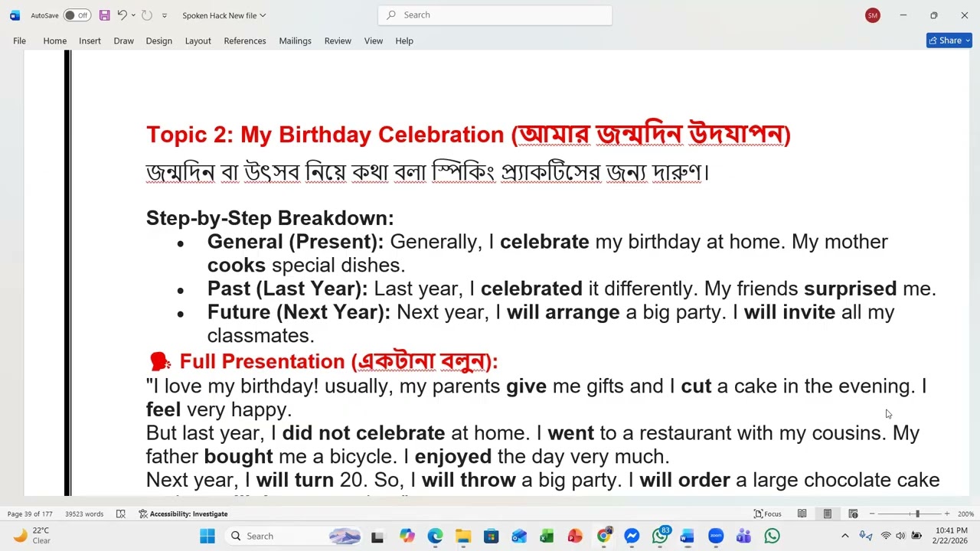980x551 pixels.
Task: Open File Explorer from the taskbar
Action: pyautogui.click(x=463, y=536)
